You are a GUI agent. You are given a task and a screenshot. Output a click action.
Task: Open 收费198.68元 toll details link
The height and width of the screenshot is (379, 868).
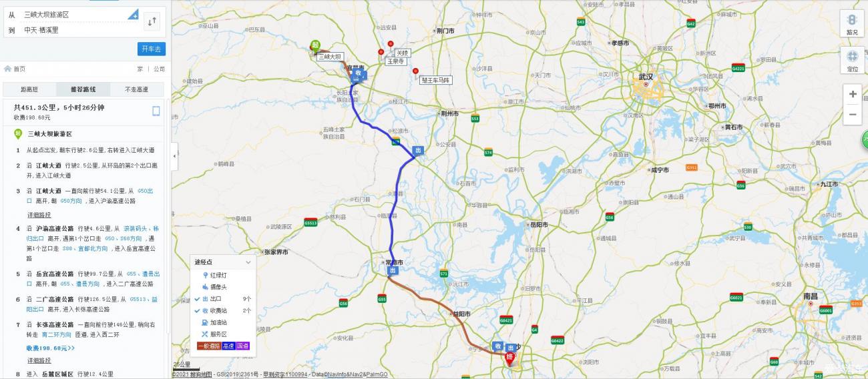[51, 348]
